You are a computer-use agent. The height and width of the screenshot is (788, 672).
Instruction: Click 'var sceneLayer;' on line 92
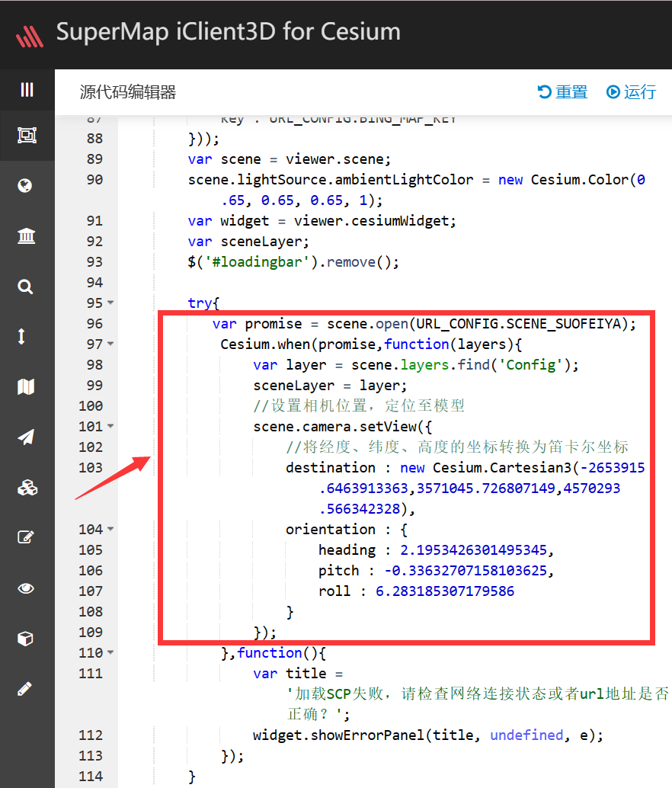248,242
